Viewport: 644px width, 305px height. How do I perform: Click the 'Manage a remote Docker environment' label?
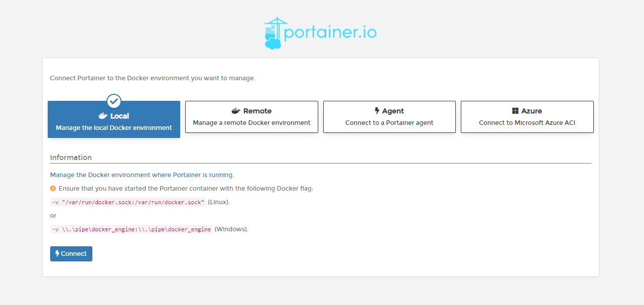click(x=251, y=122)
